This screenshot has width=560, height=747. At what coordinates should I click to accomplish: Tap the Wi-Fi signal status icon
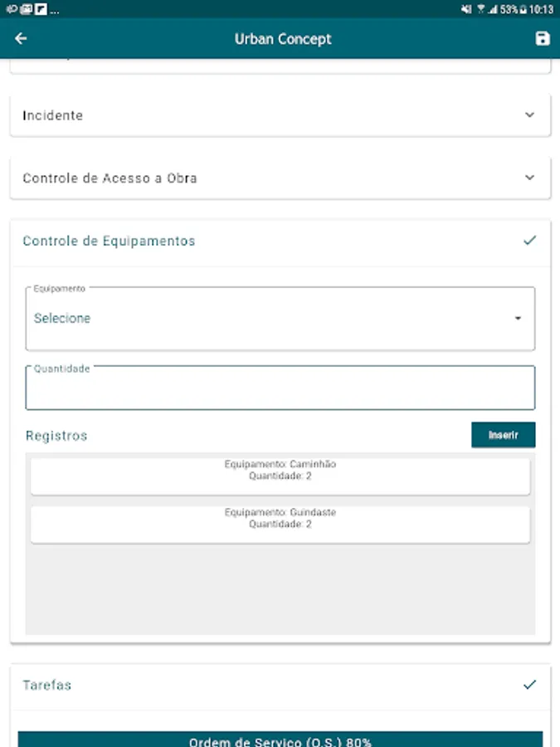[x=480, y=9]
